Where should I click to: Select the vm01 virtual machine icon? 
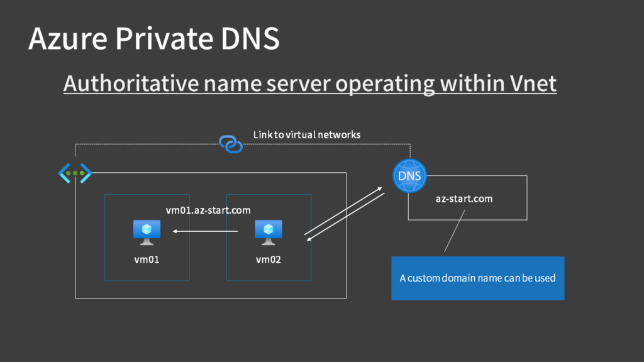[x=147, y=231]
